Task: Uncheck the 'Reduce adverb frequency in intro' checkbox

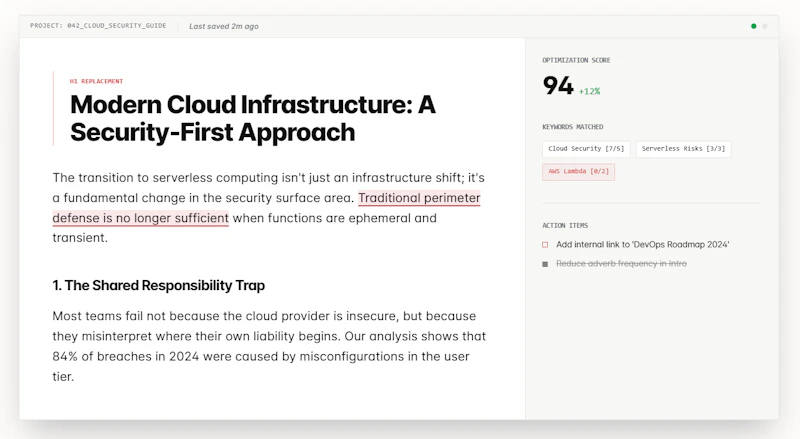Action: click(x=545, y=264)
